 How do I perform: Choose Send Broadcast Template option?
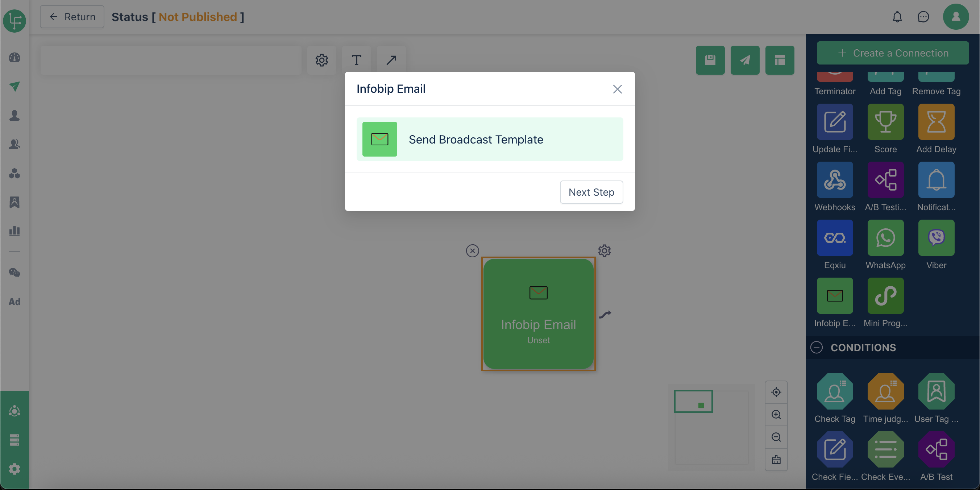[x=490, y=139]
